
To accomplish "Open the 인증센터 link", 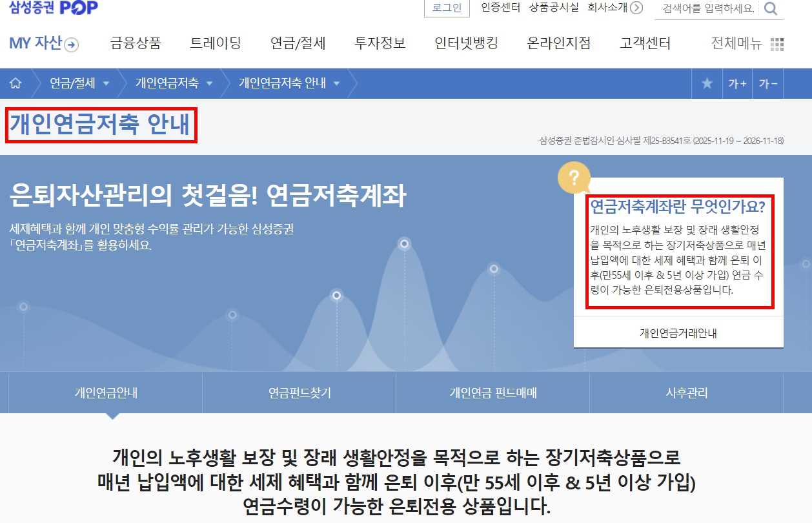I will (x=501, y=8).
